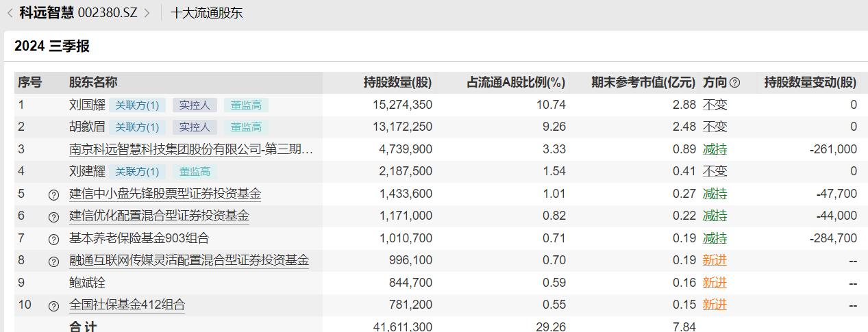The height and width of the screenshot is (332, 868).
Task: Select the 2024 三季报 report heading
Action: (52, 47)
